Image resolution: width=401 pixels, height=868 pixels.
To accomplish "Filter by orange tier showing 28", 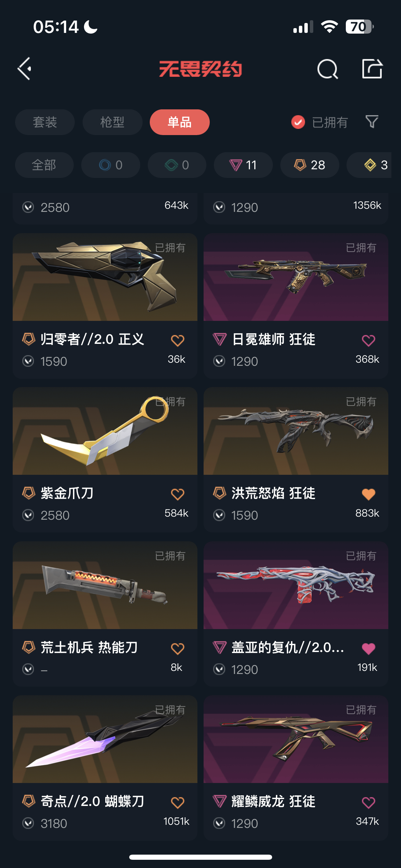I will (310, 165).
